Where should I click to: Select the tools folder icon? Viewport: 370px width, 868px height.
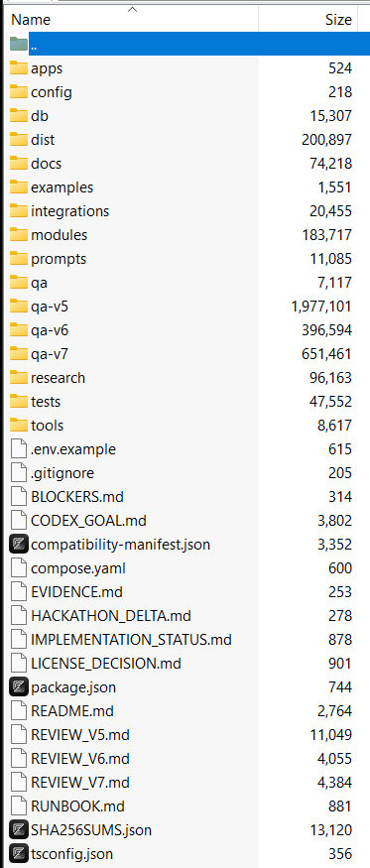click(19, 426)
